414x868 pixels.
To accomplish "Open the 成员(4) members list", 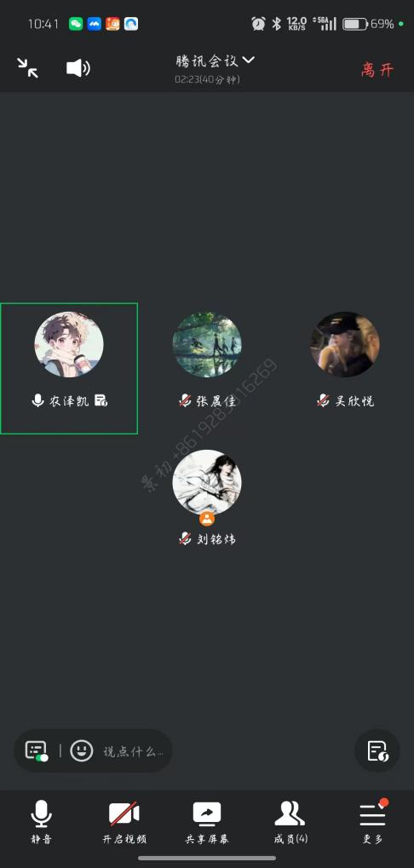I will tap(290, 823).
